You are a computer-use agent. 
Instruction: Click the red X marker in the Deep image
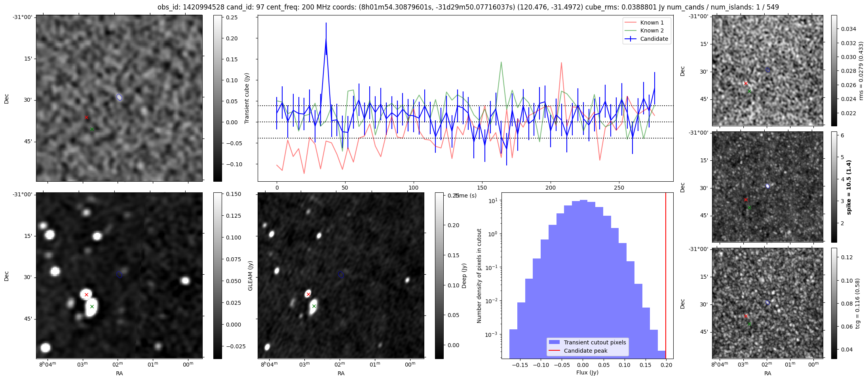point(308,294)
